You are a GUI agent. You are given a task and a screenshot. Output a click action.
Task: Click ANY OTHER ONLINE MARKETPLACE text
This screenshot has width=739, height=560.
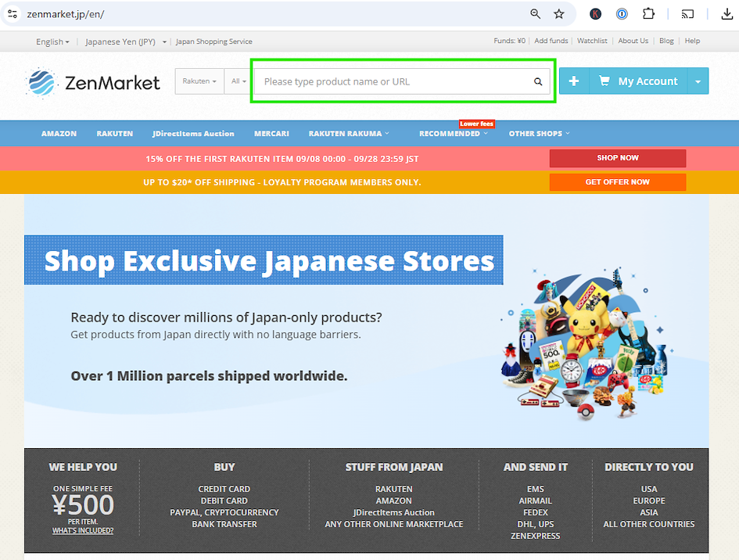[x=394, y=524]
